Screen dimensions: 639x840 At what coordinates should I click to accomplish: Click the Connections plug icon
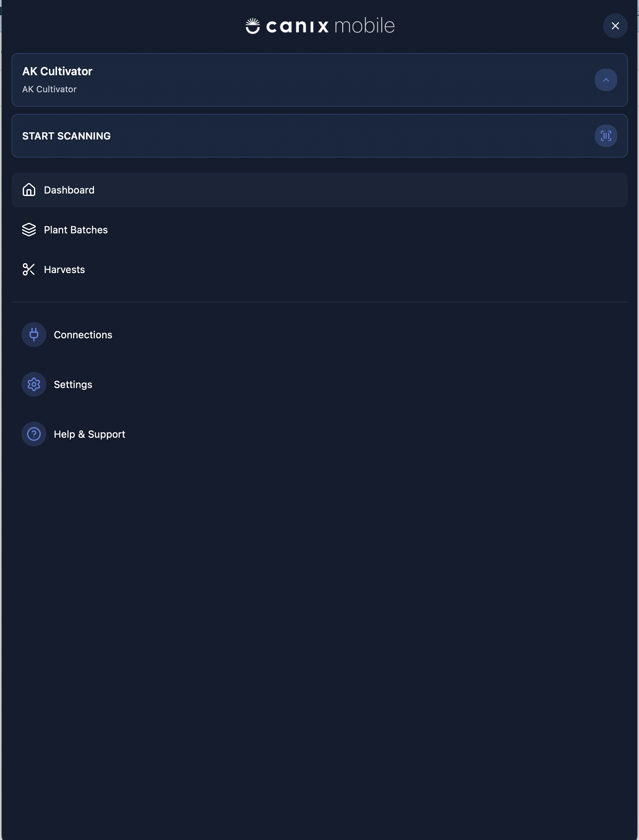pyautogui.click(x=34, y=334)
